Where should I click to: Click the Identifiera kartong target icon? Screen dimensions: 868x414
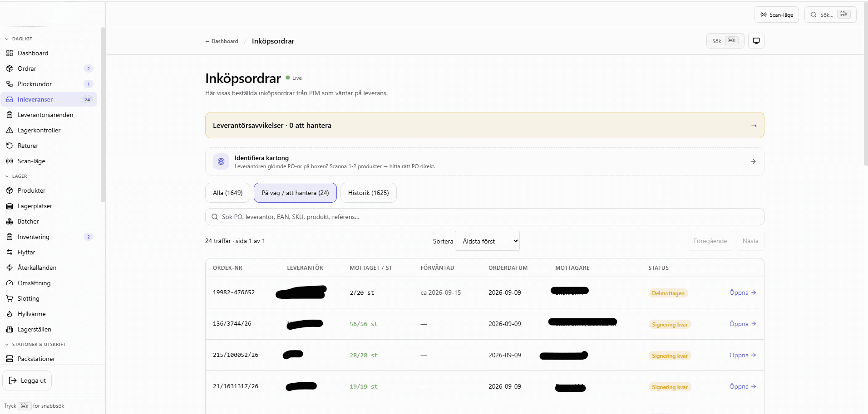(221, 161)
